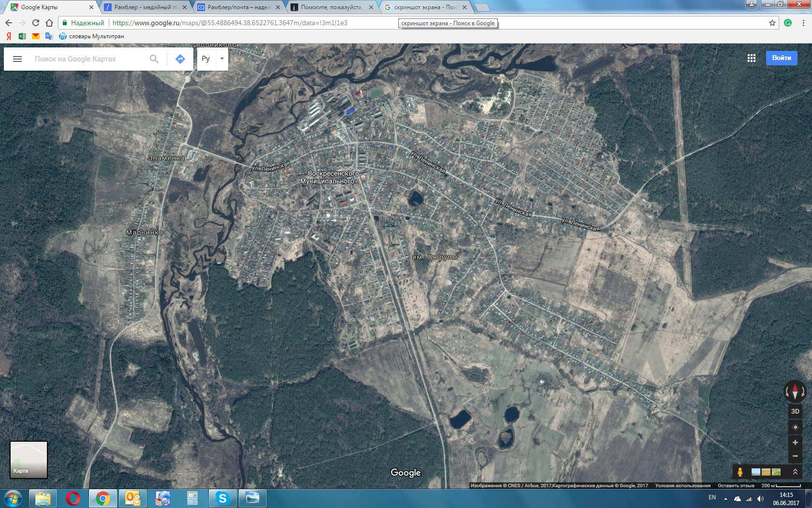Open the Google Maps hamburger menu
This screenshot has width=812, height=508.
click(x=17, y=59)
